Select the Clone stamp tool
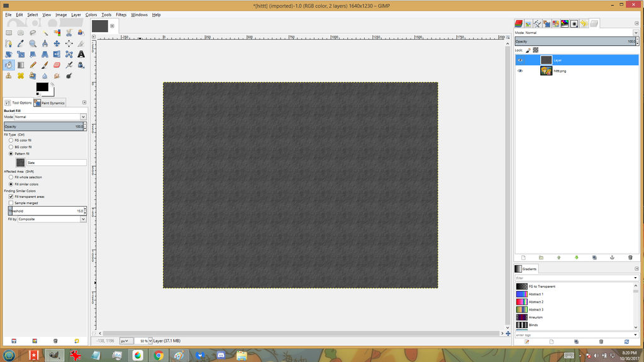The width and height of the screenshot is (644, 362). 9,76
